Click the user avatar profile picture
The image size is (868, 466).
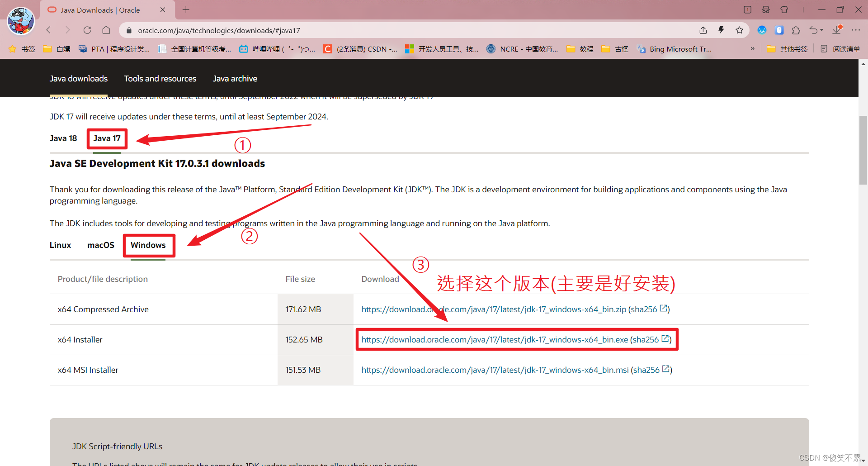pos(21,21)
